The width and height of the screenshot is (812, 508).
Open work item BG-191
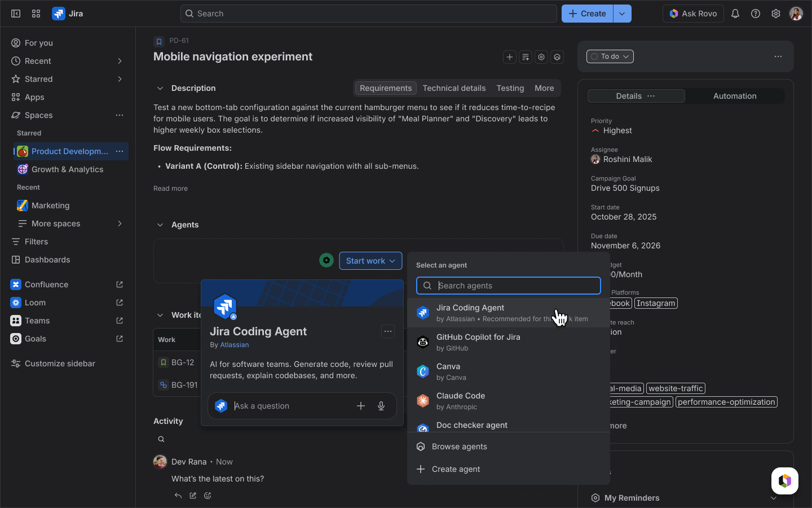(x=184, y=385)
